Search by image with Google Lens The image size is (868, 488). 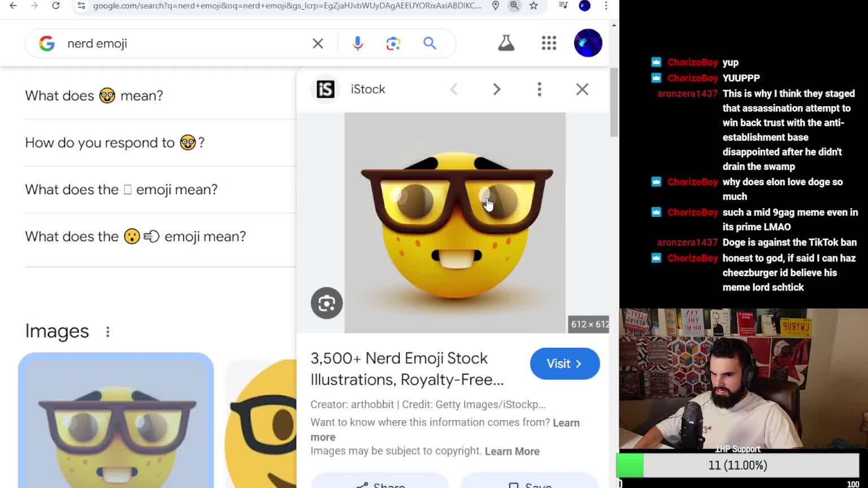(393, 43)
